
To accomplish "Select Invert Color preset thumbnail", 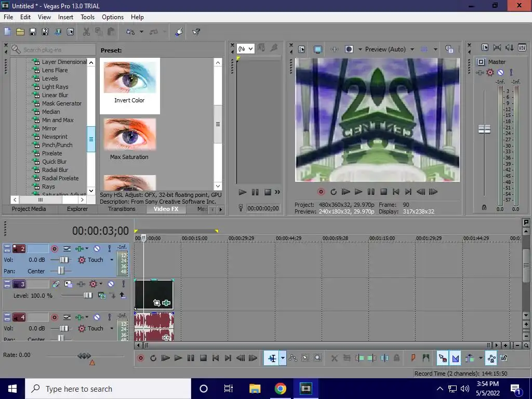I will coord(129,77).
